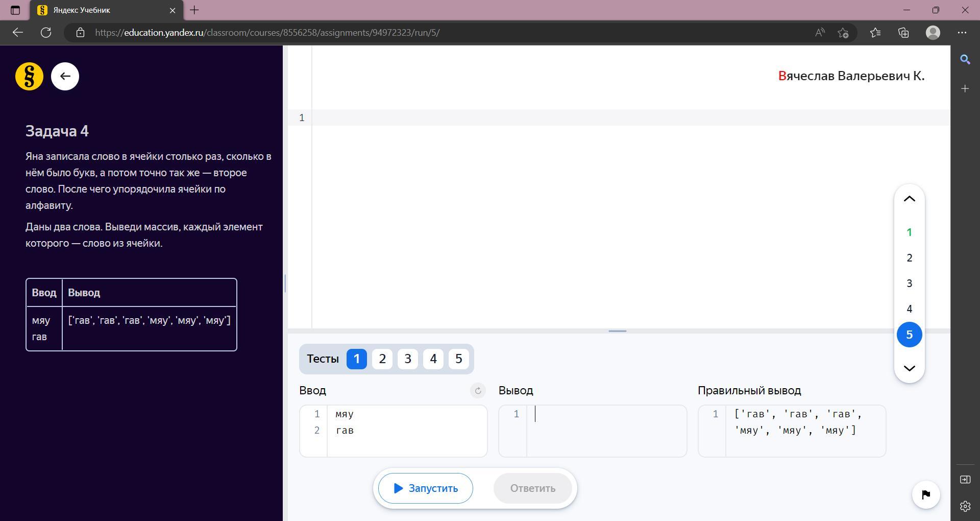
Task: Open the Favorites list icon
Action: [x=875, y=33]
